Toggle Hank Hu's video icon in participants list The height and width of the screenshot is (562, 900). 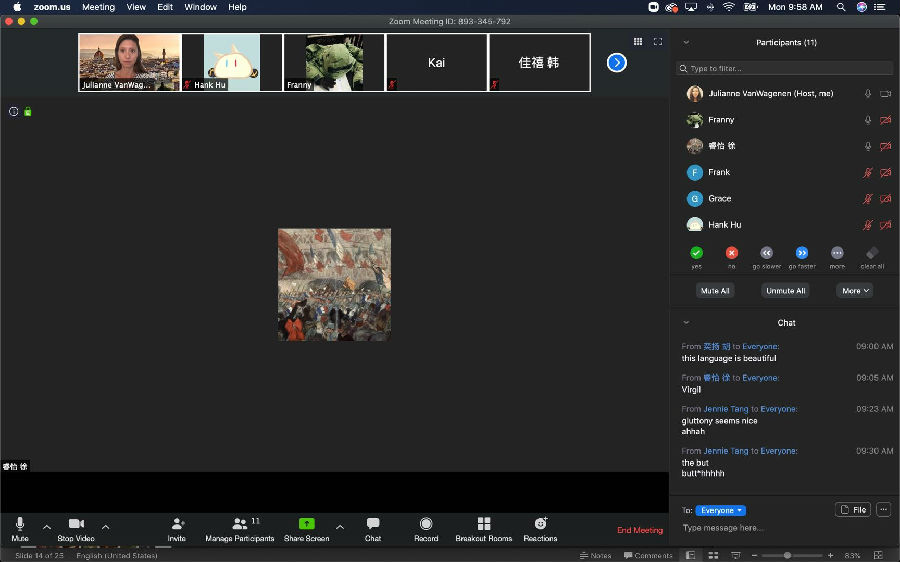886,225
